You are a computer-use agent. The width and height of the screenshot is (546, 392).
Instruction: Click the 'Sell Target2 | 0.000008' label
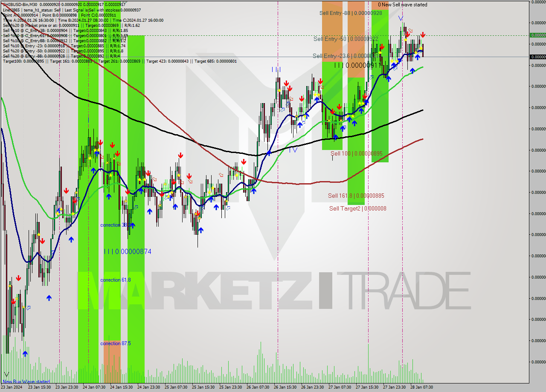[x=357, y=208]
